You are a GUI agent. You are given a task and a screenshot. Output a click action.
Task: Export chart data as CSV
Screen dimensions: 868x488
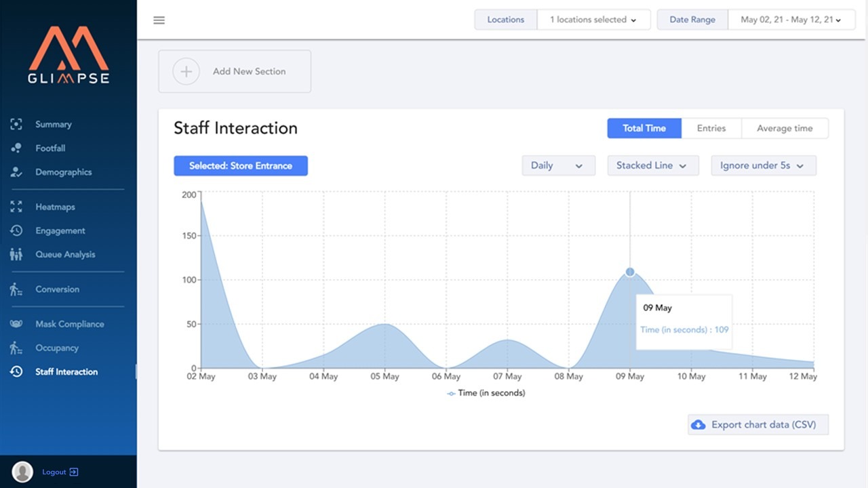(x=757, y=424)
